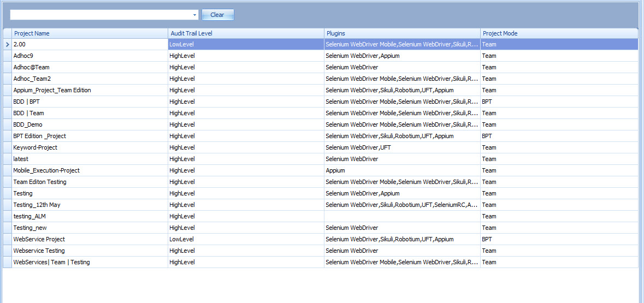Sort by Audit Trail Level column header
Image resolution: width=644 pixels, height=303 pixels.
click(x=246, y=33)
